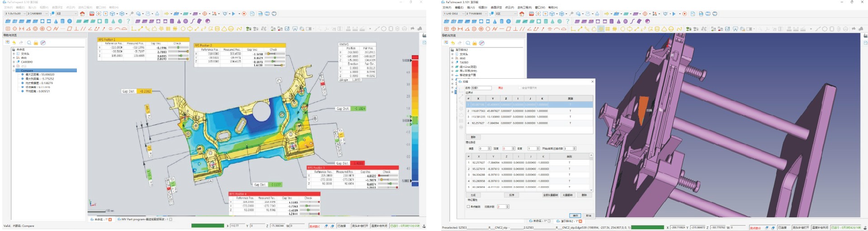Image resolution: width=868 pixels, height=231 pixels.
Task: Collapse the Compare node in left tree
Action: tap(14, 71)
